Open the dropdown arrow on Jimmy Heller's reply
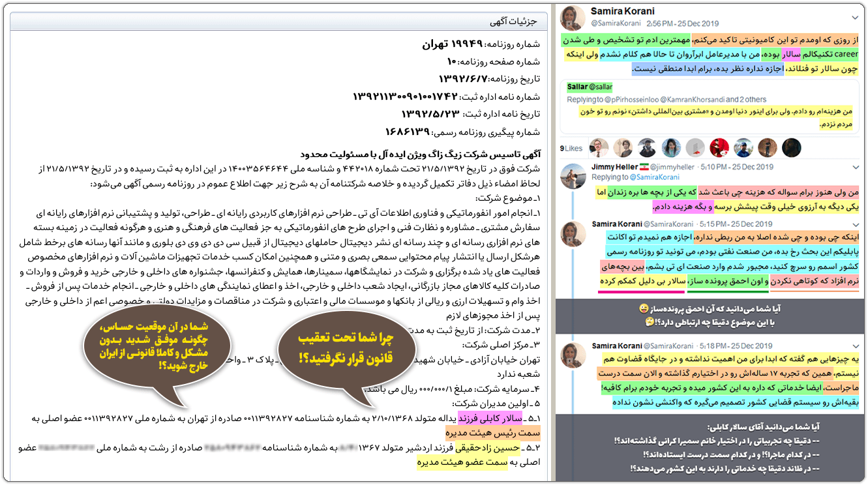868x485 pixels. tap(856, 168)
